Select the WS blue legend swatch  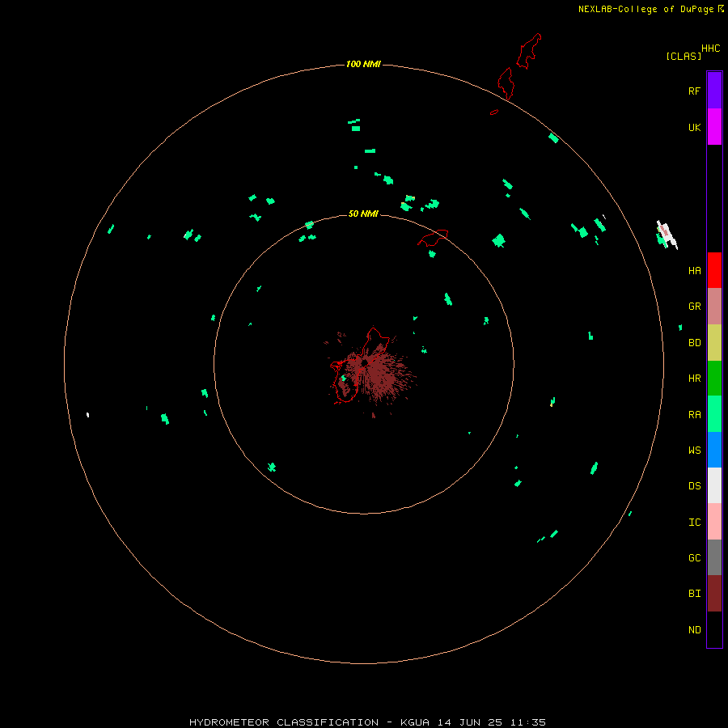[x=714, y=450]
